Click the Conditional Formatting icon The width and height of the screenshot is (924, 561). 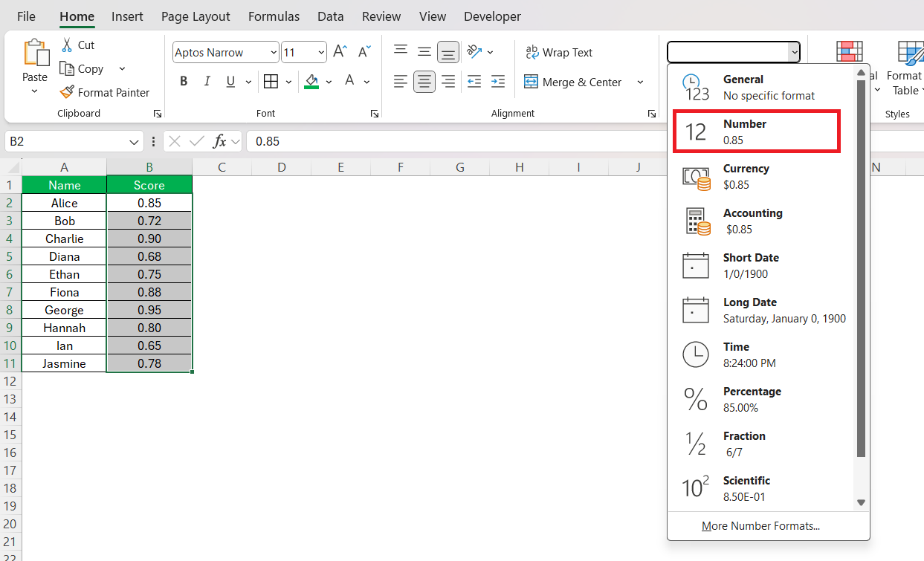pyautogui.click(x=849, y=52)
